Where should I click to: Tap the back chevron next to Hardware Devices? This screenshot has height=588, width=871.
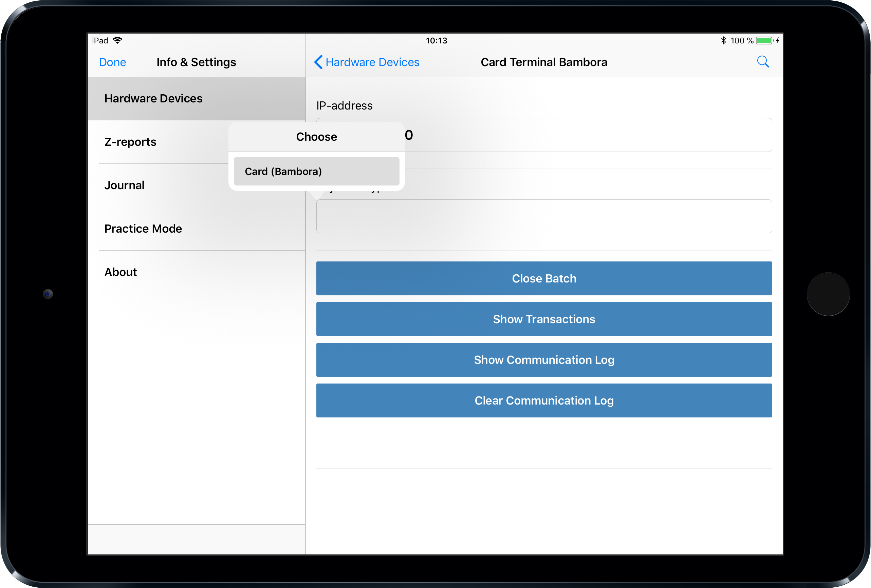point(318,62)
